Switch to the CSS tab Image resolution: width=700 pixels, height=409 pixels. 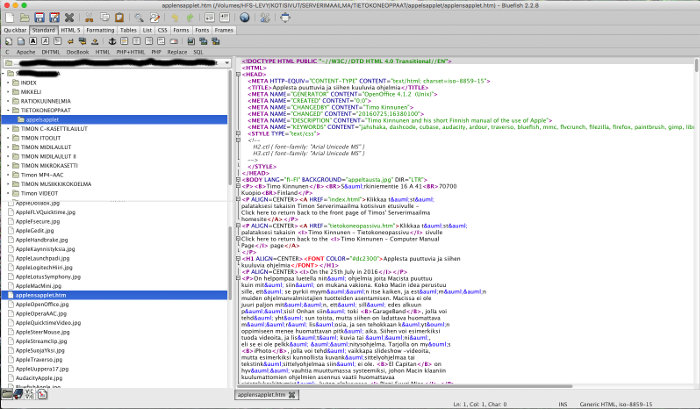[162, 30]
